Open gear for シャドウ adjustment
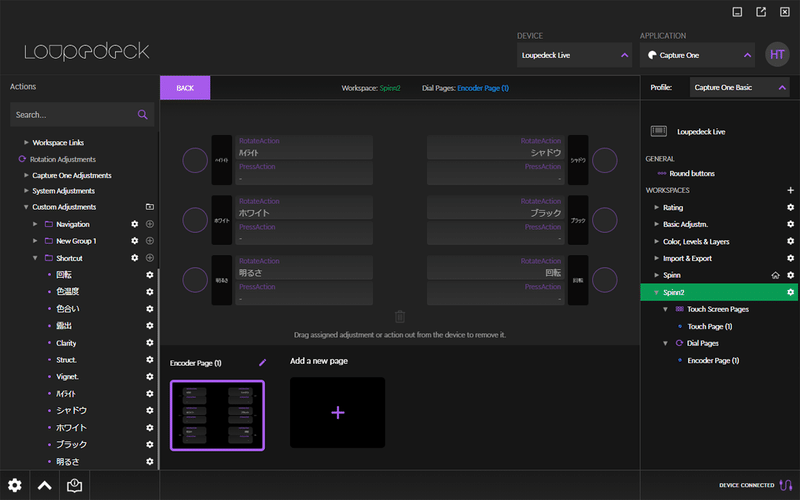Screen dimensions: 800x500 tap(149, 411)
